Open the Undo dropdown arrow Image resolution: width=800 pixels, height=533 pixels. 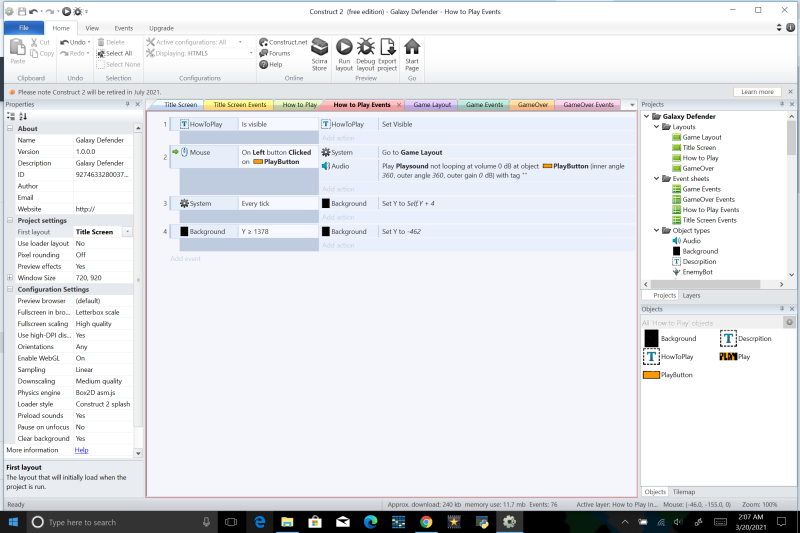pos(89,42)
